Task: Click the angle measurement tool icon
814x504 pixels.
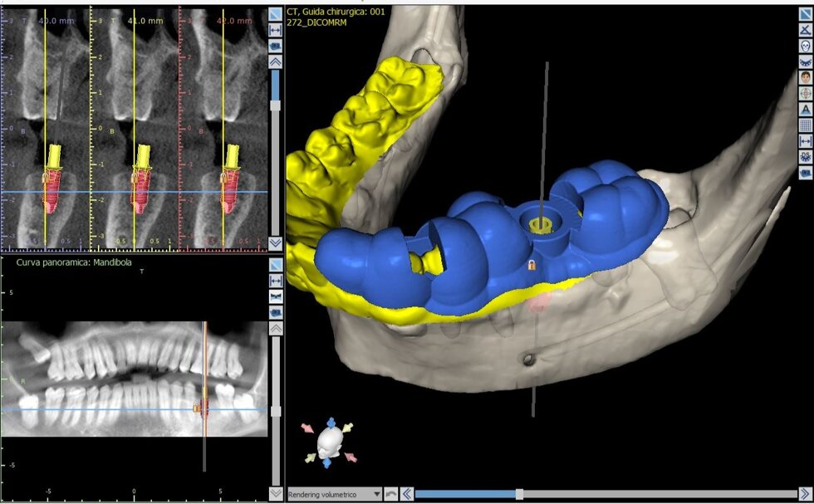Action: [805, 29]
